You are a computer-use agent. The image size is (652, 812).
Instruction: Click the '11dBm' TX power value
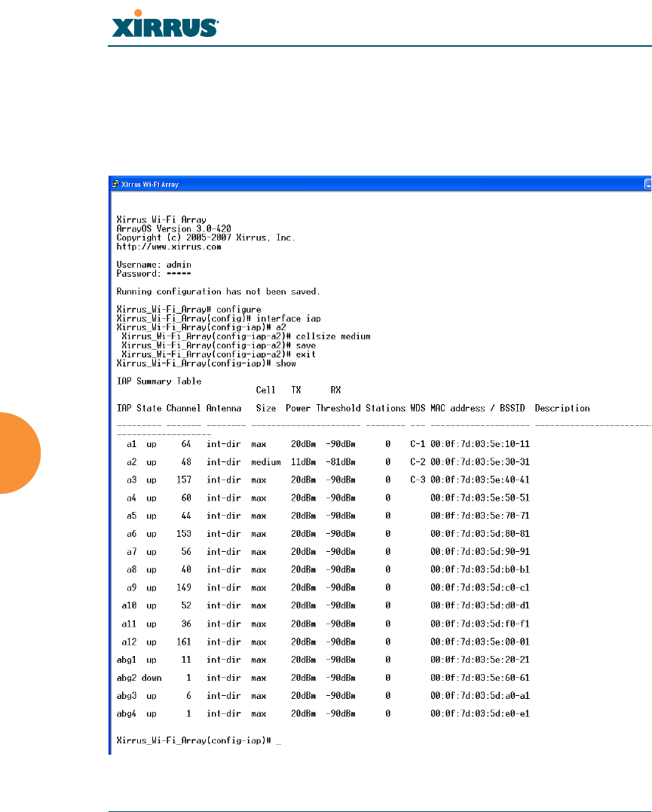(x=304, y=462)
